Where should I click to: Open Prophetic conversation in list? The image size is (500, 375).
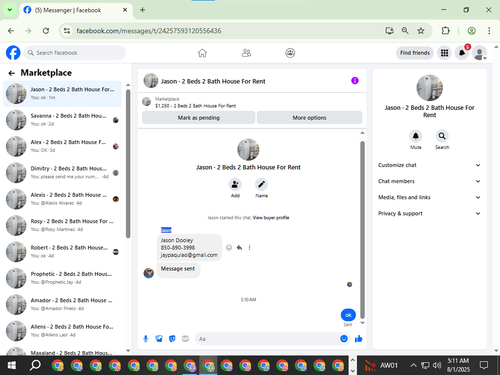point(62,278)
